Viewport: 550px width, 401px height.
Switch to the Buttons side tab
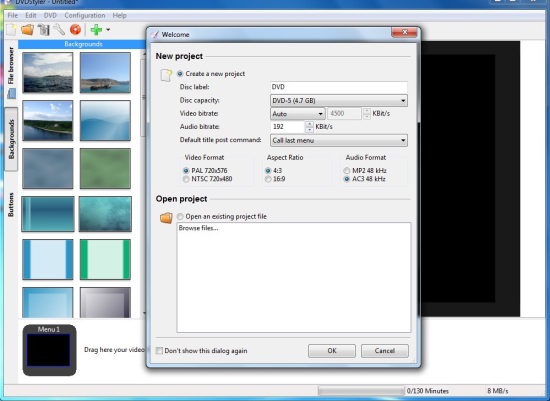[11, 205]
